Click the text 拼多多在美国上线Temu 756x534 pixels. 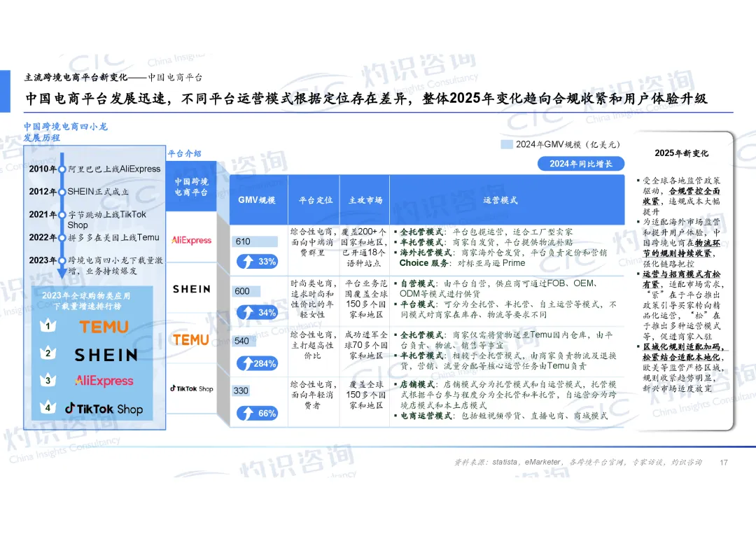tap(113, 237)
